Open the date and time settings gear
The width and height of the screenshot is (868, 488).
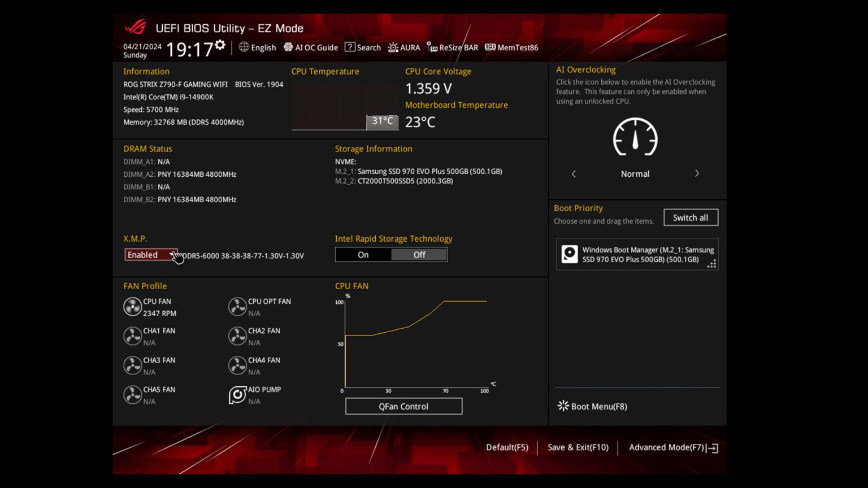[x=220, y=45]
